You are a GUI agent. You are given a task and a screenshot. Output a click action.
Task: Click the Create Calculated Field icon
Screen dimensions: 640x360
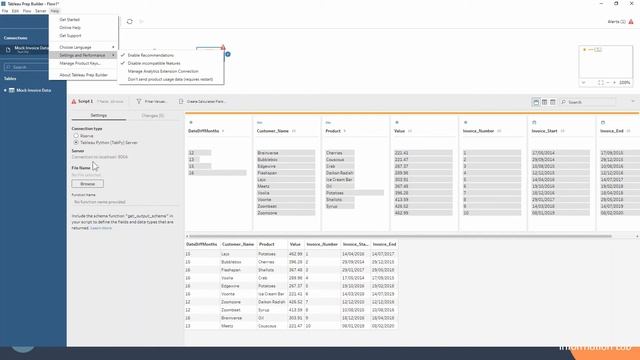click(x=181, y=101)
